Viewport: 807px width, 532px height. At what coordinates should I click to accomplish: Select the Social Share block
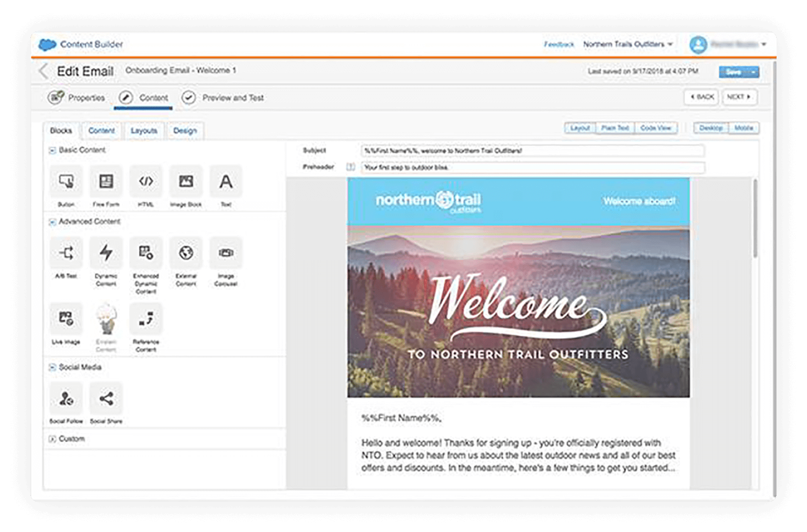click(x=106, y=398)
